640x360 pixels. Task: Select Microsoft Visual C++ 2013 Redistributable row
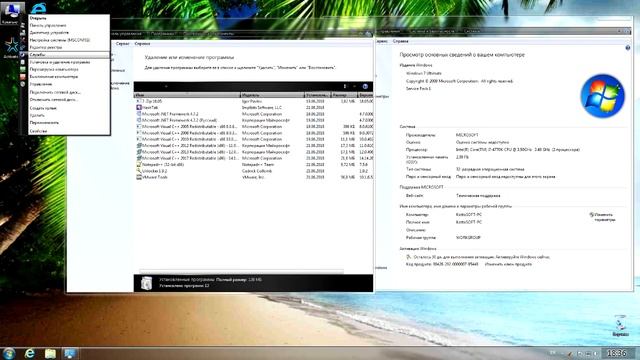coord(253,152)
